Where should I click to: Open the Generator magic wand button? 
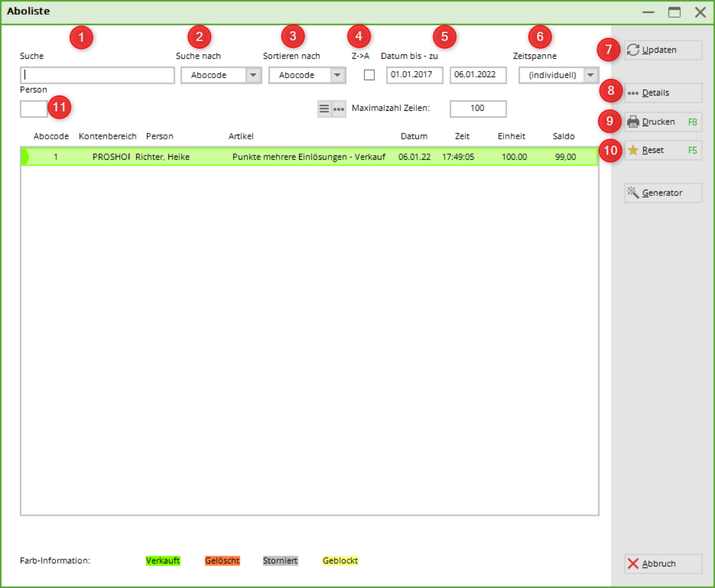(663, 193)
